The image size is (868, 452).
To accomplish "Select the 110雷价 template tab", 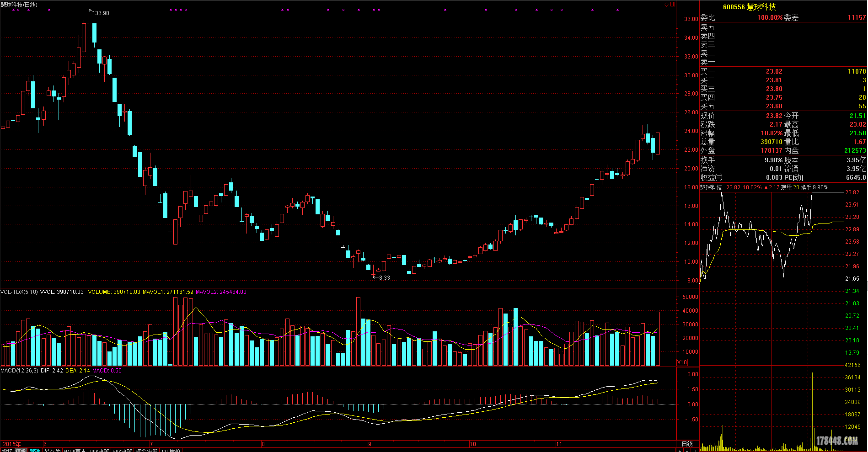I will [171, 450].
